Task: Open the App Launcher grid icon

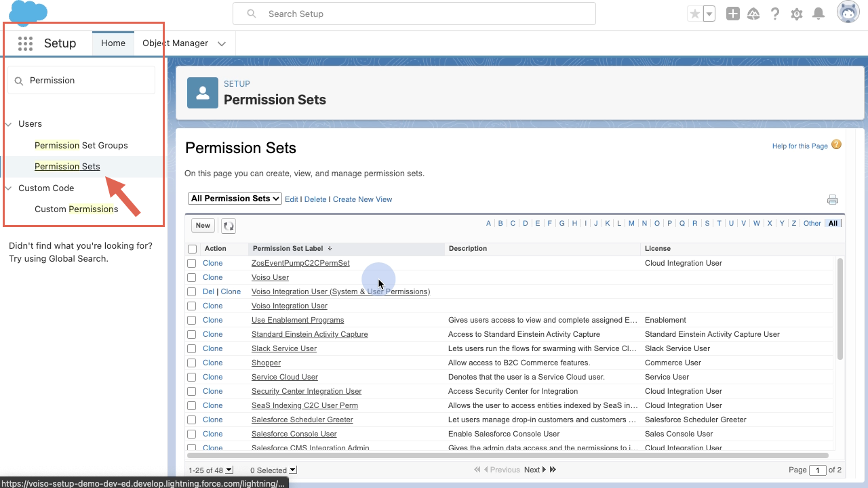Action: [25, 43]
